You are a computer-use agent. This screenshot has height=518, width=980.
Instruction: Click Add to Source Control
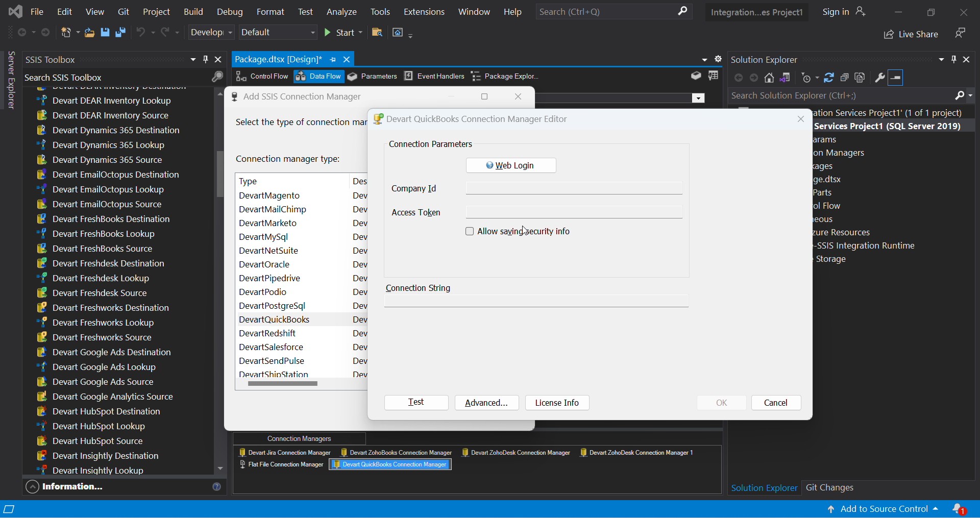click(x=883, y=509)
